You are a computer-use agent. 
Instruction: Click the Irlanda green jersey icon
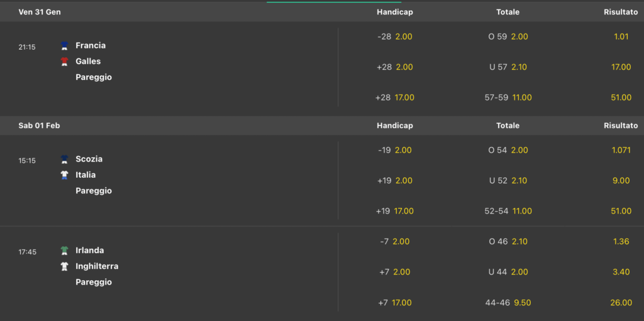pos(64,251)
